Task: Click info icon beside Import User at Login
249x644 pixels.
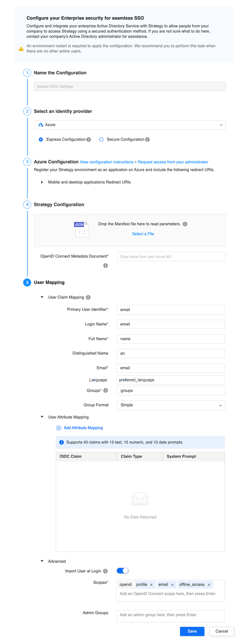Action: [105, 571]
